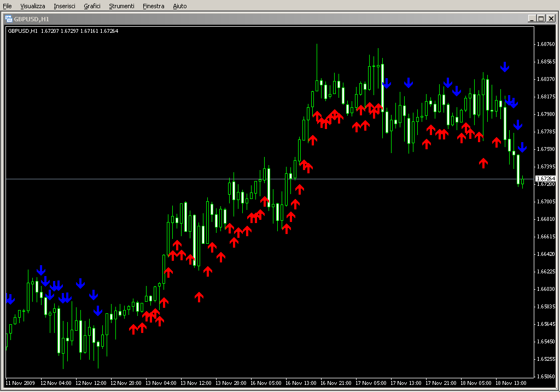Click the 13 Nov 20:00 time label
This screenshot has height=392, width=560.
point(231,383)
